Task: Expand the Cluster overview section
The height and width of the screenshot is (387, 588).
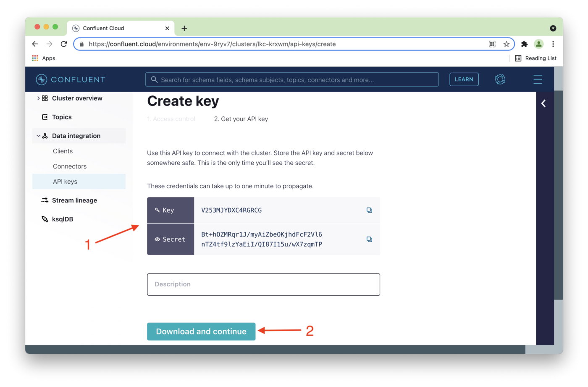Action: point(38,98)
